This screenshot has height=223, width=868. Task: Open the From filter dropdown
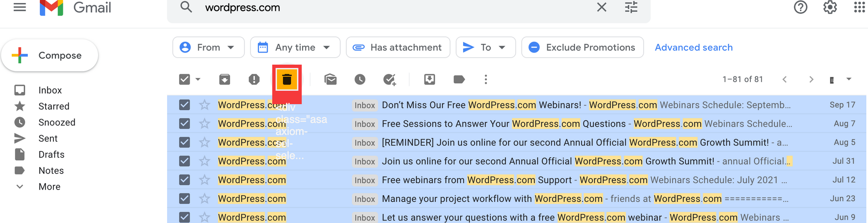pyautogui.click(x=208, y=47)
